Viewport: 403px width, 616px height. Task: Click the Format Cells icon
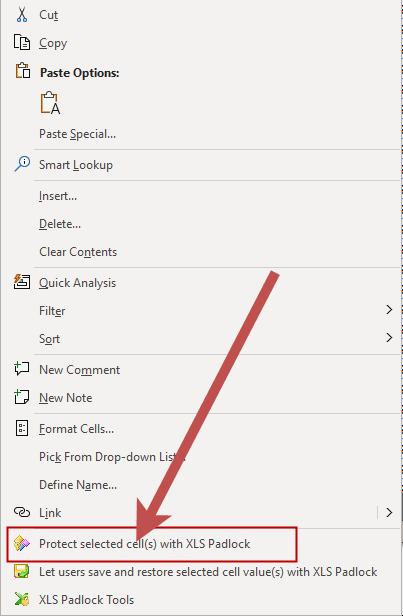click(22, 428)
